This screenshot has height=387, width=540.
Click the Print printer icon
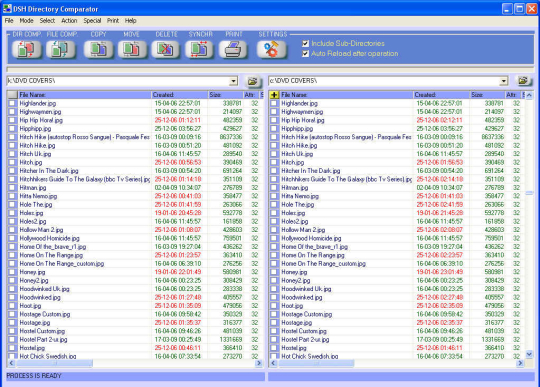[233, 49]
